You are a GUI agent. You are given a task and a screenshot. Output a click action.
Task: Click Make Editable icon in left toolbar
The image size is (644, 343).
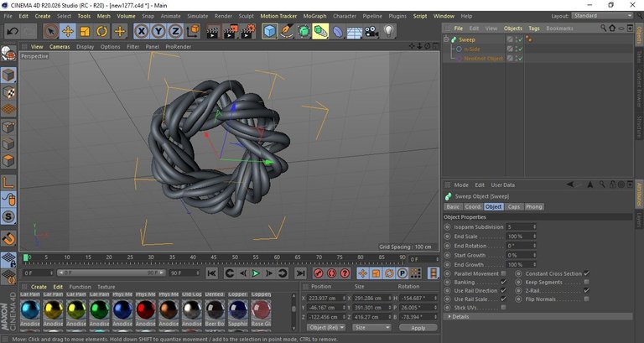pyautogui.click(x=8, y=54)
